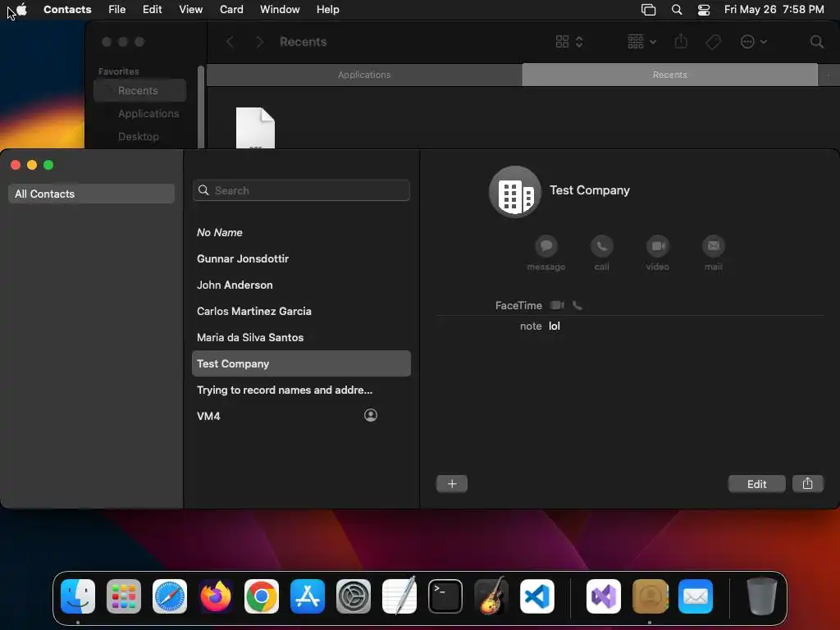This screenshot has width=840, height=630.
Task: Click the Edit button in Contacts
Action: 756,484
